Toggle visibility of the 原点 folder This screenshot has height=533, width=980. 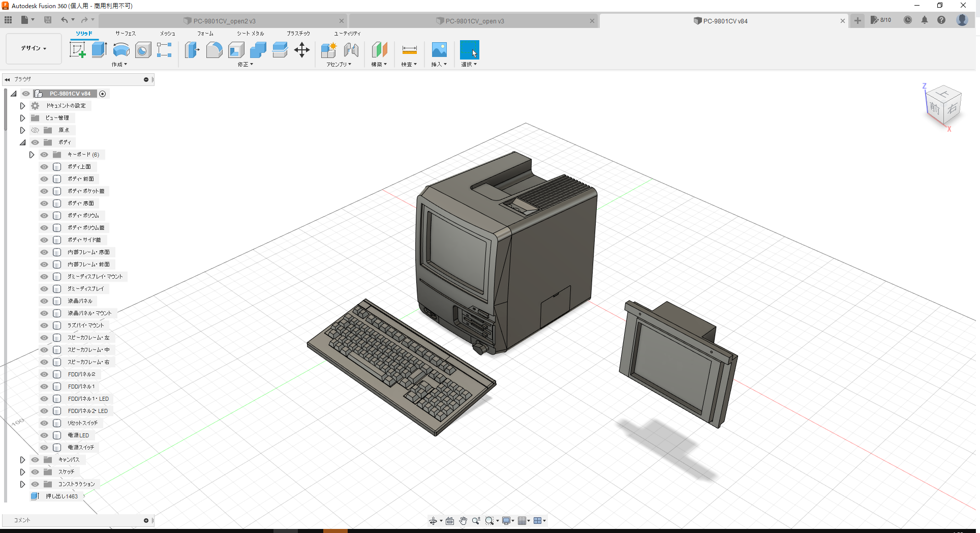35,130
